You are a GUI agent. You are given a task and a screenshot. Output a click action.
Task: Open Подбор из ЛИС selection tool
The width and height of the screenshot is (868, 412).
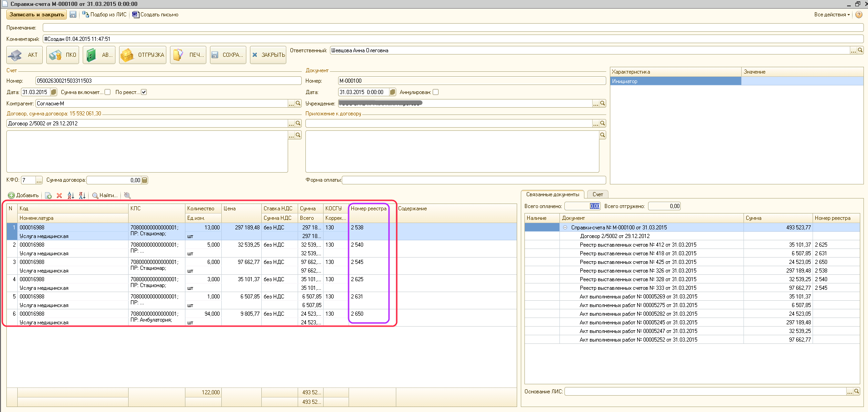104,15
